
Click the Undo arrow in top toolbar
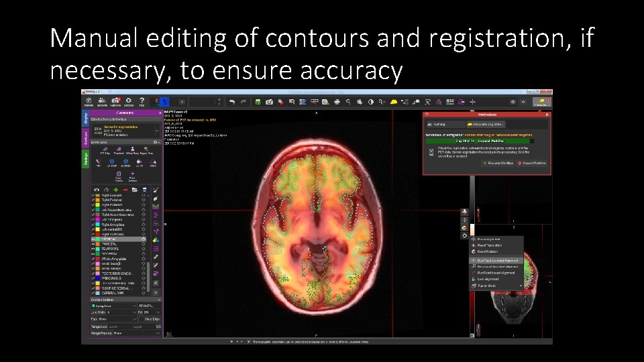pyautogui.click(x=232, y=102)
